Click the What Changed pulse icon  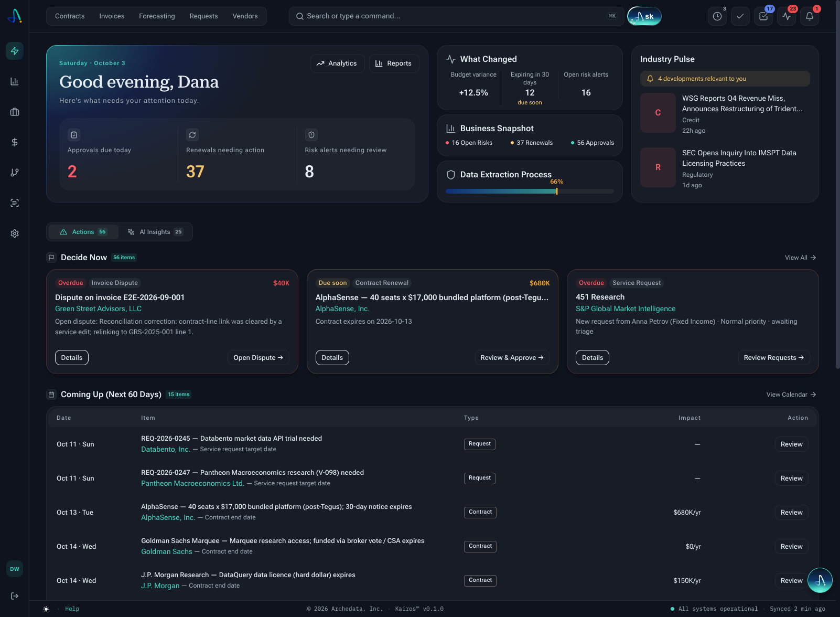(451, 59)
